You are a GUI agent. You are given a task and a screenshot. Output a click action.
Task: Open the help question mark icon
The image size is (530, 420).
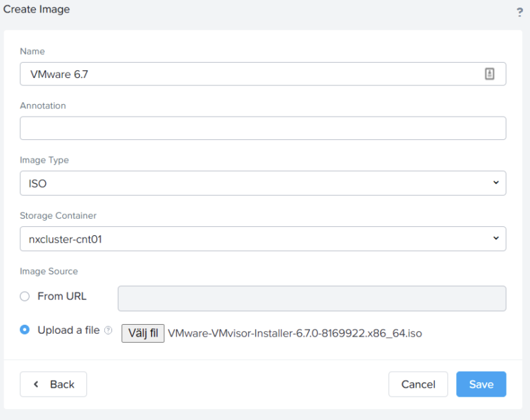(520, 12)
